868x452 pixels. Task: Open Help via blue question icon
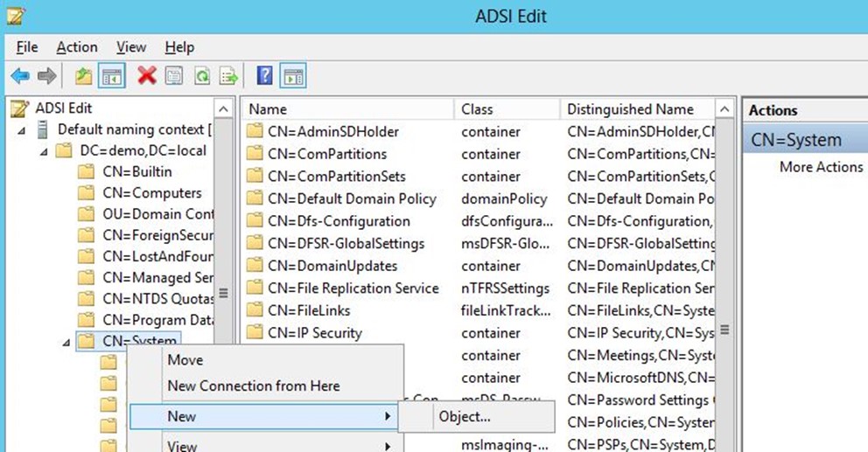[265, 76]
